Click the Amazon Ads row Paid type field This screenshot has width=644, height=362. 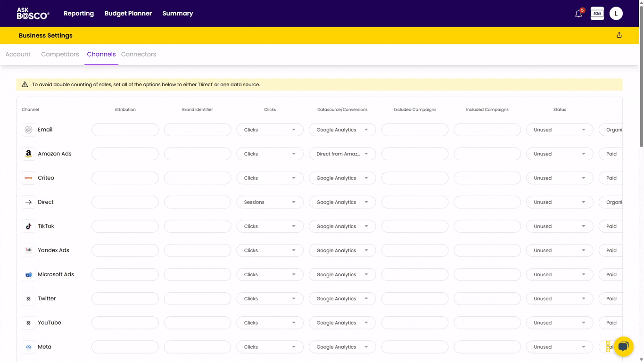pyautogui.click(x=611, y=154)
